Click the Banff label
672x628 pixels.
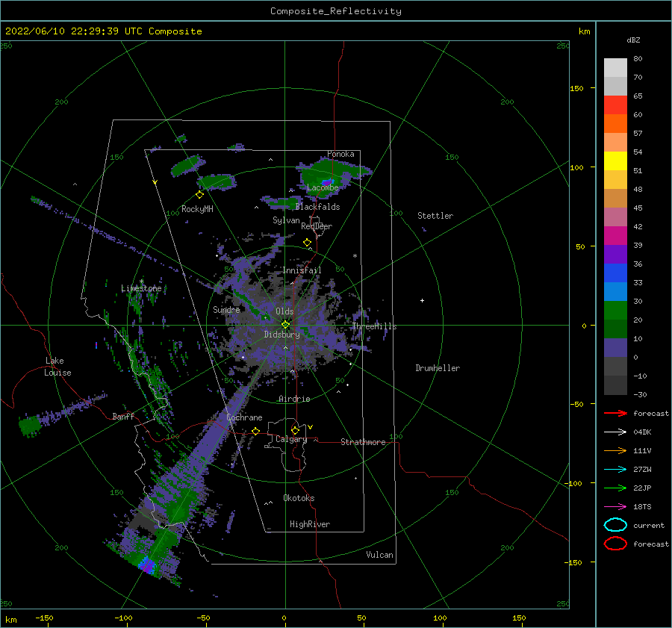pos(123,416)
